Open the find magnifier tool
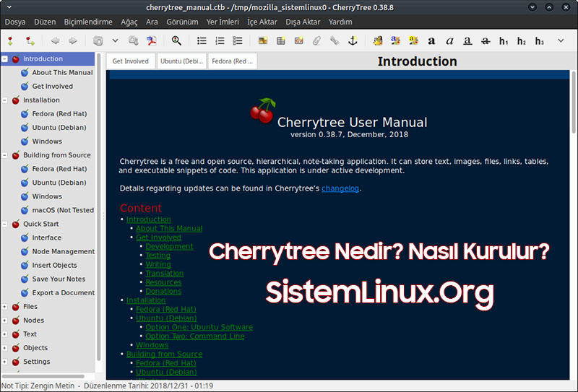This screenshot has height=392, width=578. click(x=176, y=41)
